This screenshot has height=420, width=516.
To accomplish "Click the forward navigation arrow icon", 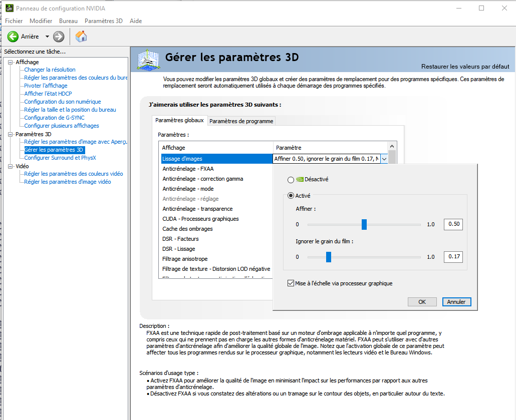I will coord(59,37).
